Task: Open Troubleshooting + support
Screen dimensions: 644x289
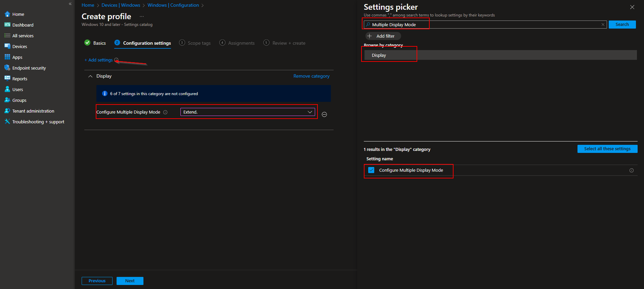Action: click(38, 122)
